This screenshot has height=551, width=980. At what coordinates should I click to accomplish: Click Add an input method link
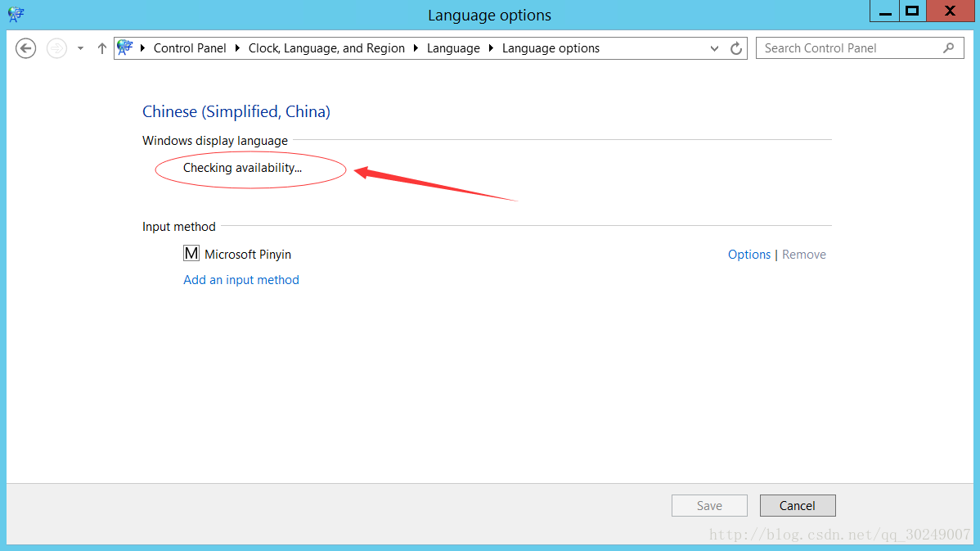point(241,280)
